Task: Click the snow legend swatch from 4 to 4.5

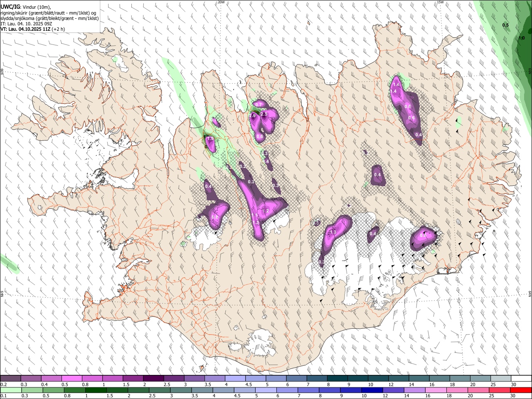Action: pos(235,378)
